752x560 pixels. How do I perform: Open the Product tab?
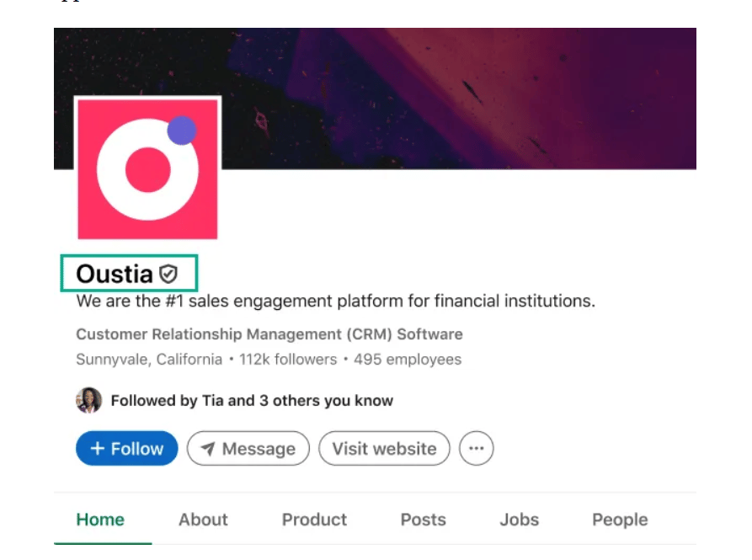tap(314, 520)
